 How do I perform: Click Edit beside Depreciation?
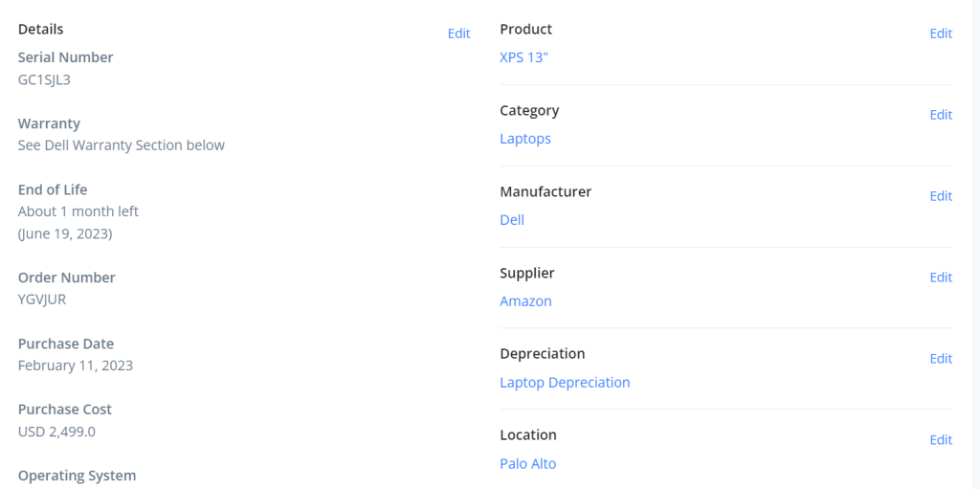tap(941, 359)
